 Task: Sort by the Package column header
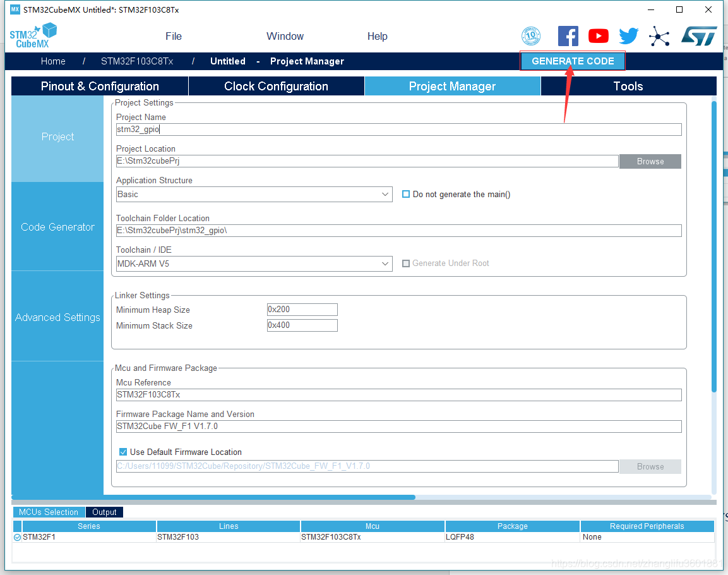click(x=513, y=526)
